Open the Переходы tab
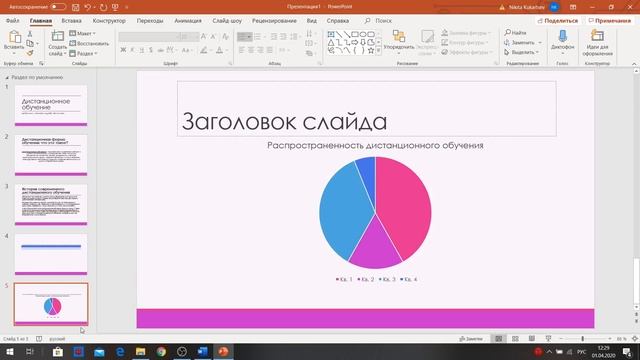640x360 pixels. tap(150, 20)
